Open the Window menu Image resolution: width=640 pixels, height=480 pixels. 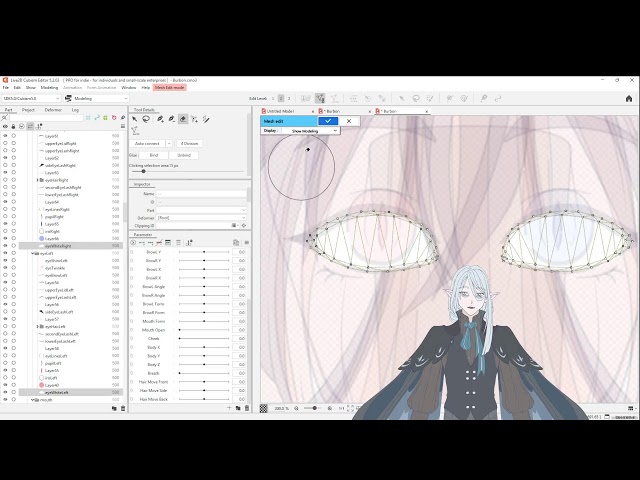129,87
